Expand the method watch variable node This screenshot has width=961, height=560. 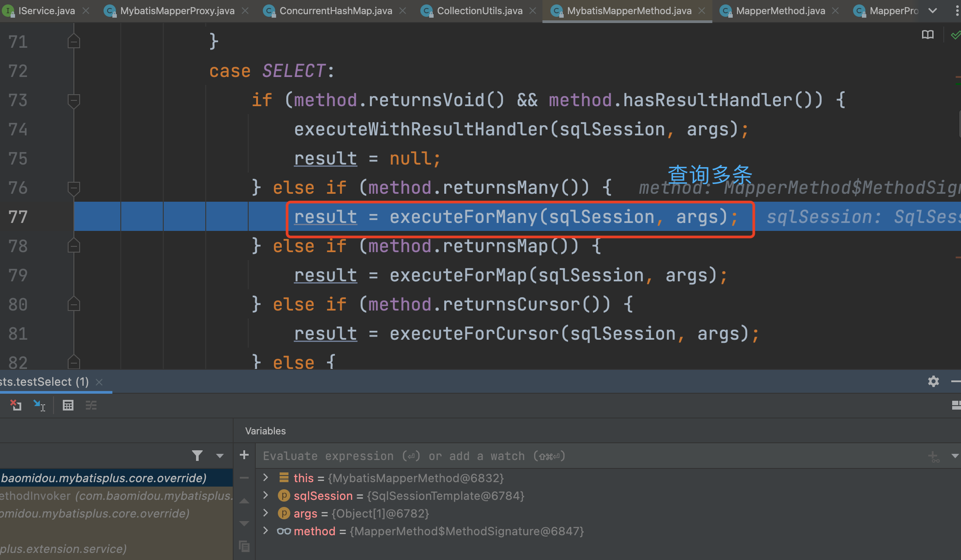click(x=265, y=531)
